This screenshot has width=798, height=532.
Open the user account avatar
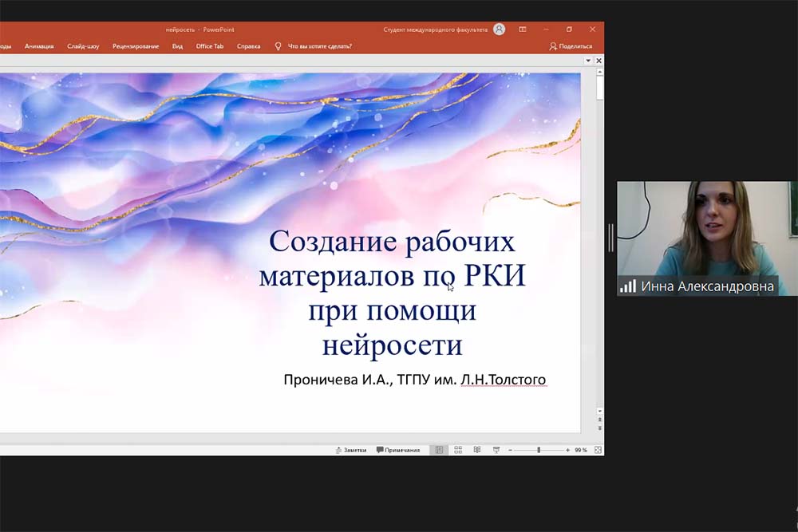coord(499,30)
